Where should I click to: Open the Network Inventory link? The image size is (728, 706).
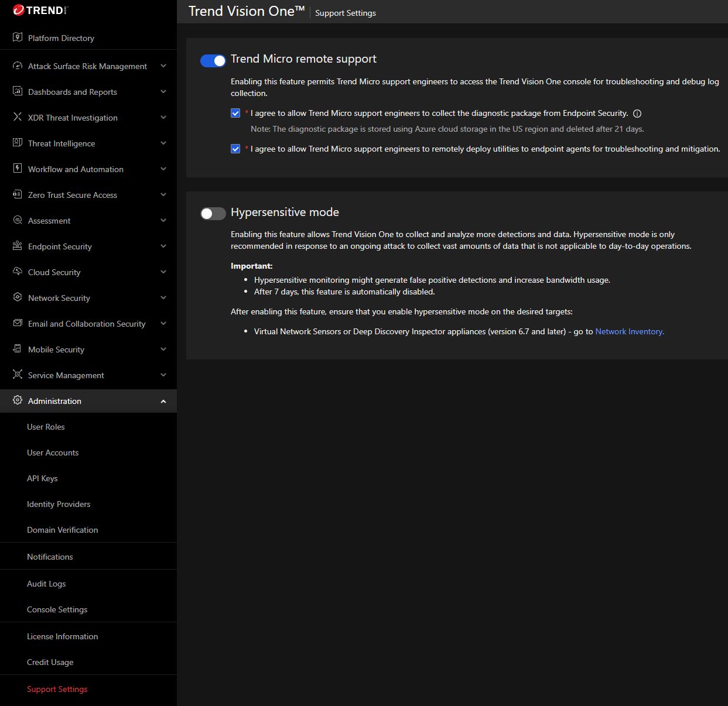(x=629, y=331)
